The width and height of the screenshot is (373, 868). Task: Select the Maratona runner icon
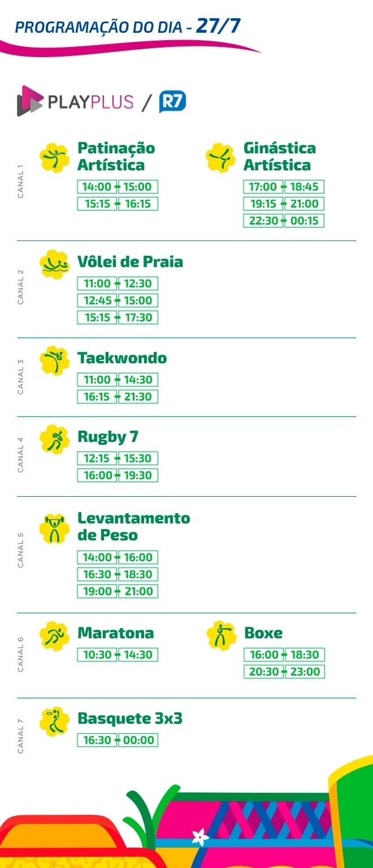point(55,635)
